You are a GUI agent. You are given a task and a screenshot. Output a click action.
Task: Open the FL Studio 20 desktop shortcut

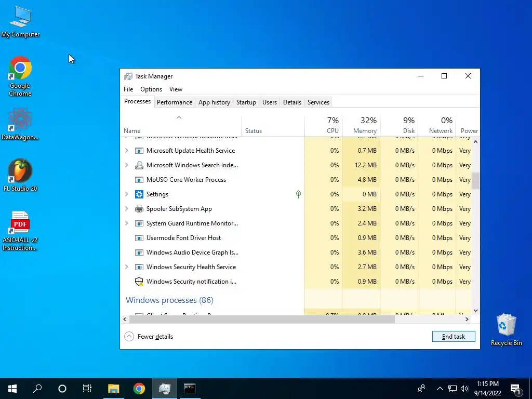20,175
